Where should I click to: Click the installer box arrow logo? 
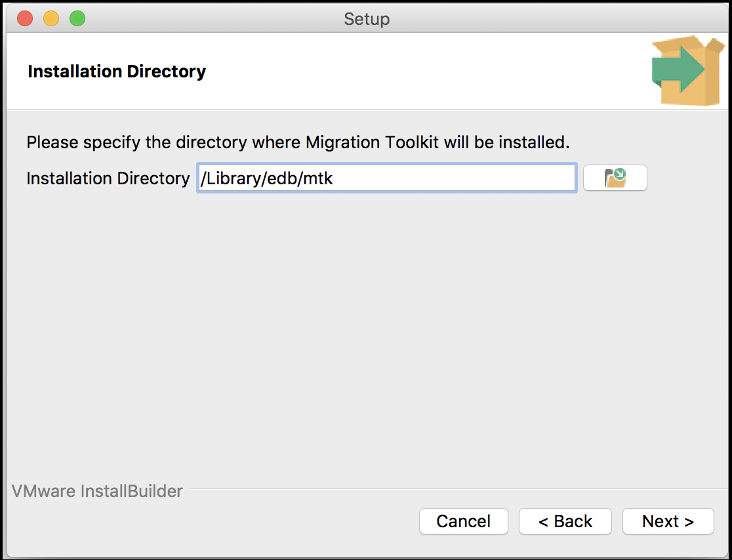pos(688,70)
